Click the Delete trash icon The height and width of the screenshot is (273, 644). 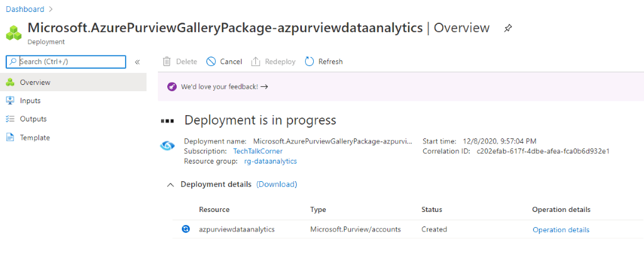pyautogui.click(x=167, y=62)
